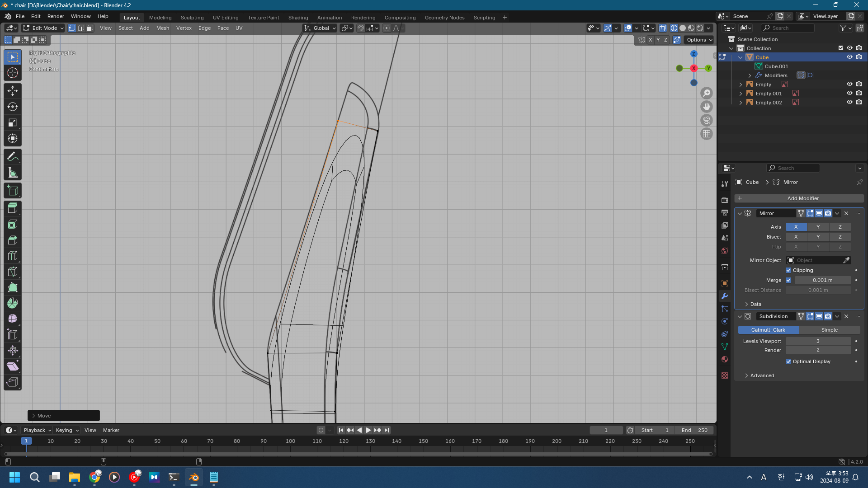The height and width of the screenshot is (488, 868).
Task: Expand the Modifiers row in outliner
Action: (750, 75)
